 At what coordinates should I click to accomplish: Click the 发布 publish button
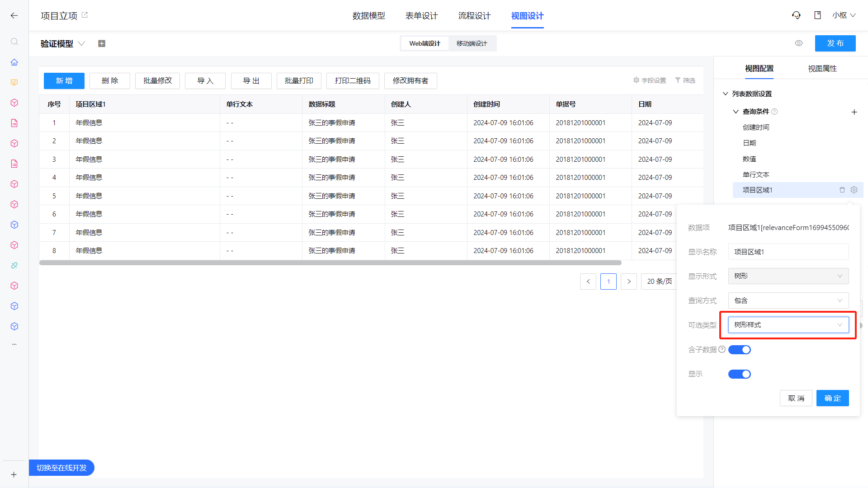tap(835, 43)
